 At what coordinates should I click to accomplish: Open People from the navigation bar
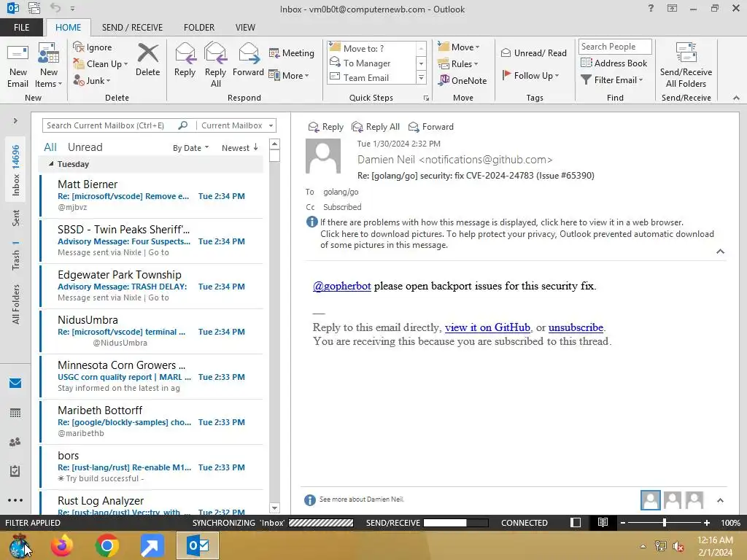[15, 442]
